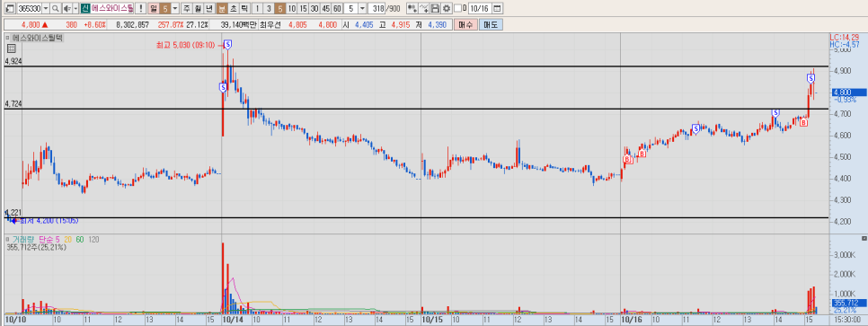The height and width of the screenshot is (326, 868).
Task: Open the minute interval dropdown showing 5
Action: 362,9
